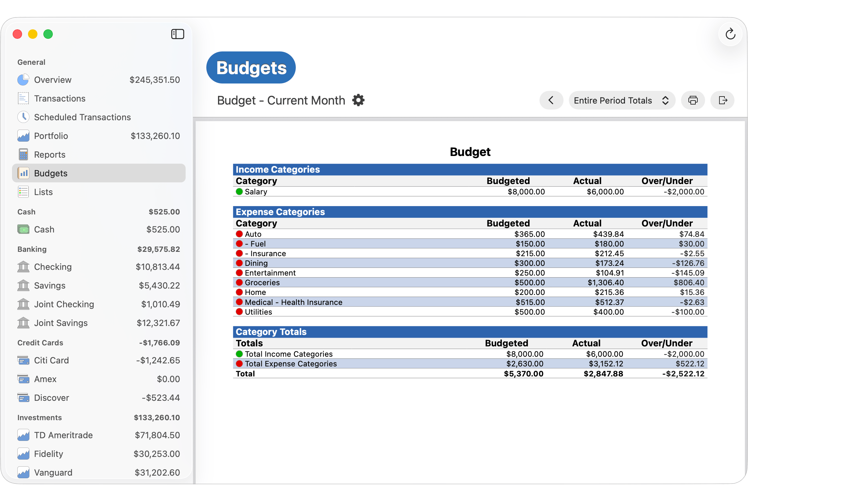Open the Lists section icon

pos(23,192)
